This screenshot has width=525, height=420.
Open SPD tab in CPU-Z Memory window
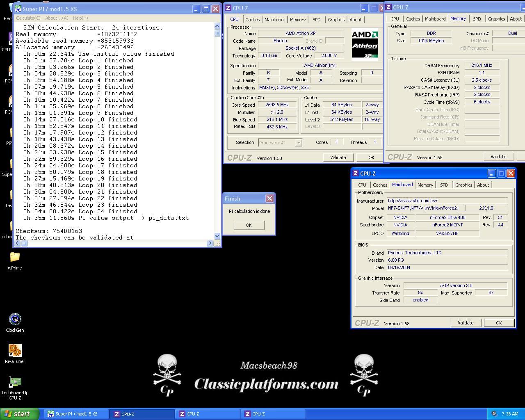point(477,19)
